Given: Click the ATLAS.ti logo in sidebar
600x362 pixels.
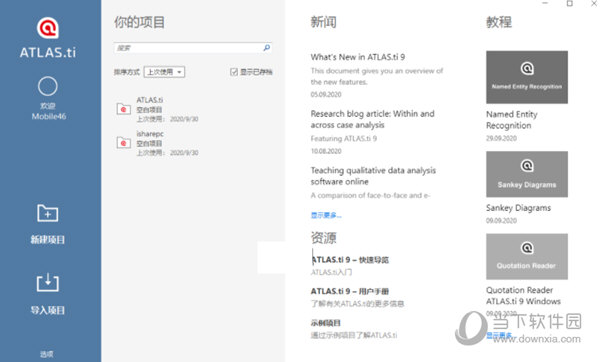Looking at the screenshot, I should coord(48,38).
